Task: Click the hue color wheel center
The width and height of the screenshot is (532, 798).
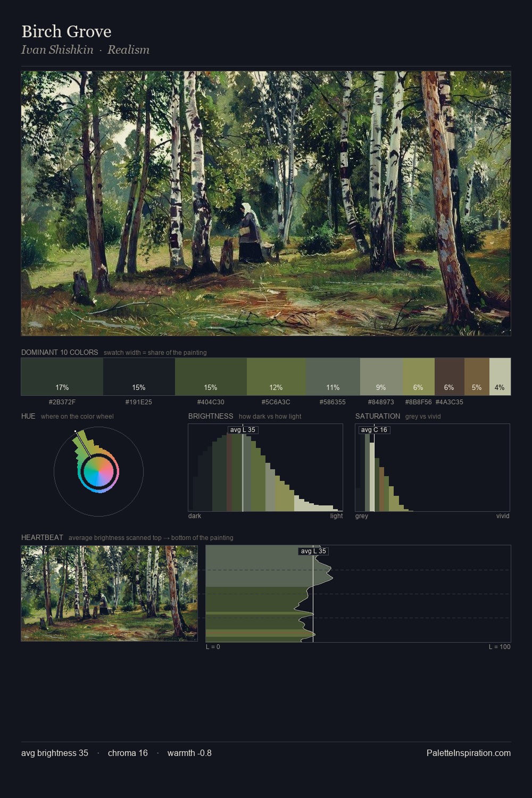Action: [x=98, y=471]
